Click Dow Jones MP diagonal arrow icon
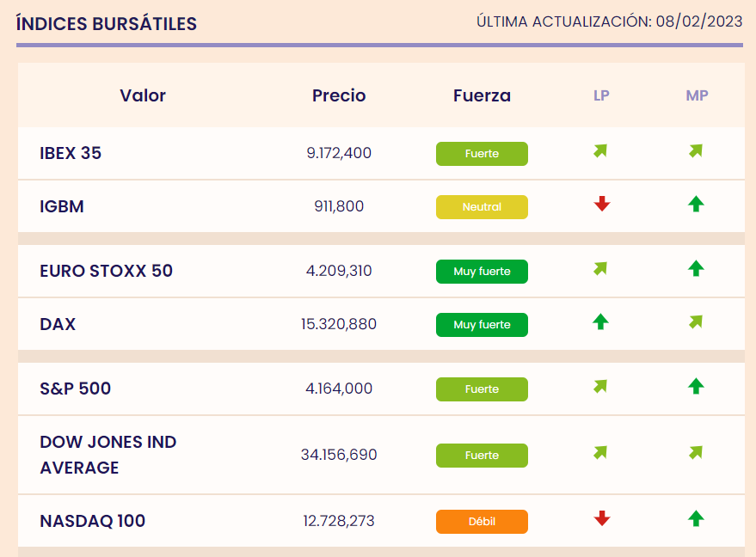Image resolution: width=756 pixels, height=557 pixels. [x=696, y=452]
